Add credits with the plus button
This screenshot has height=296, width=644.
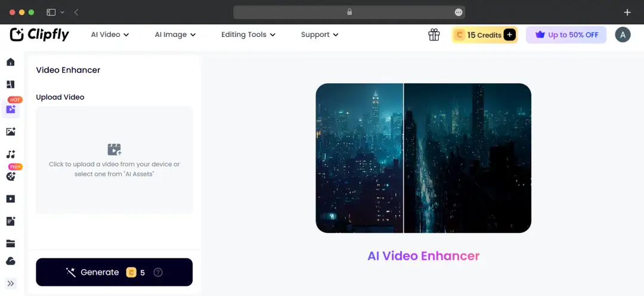509,35
